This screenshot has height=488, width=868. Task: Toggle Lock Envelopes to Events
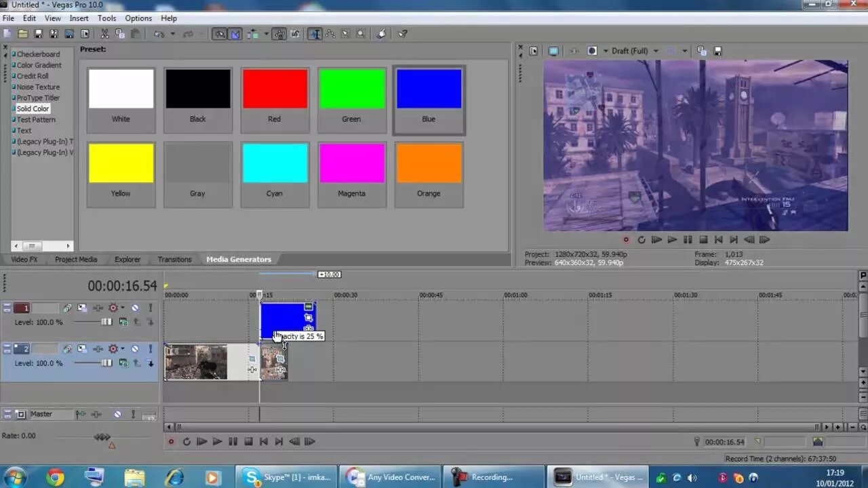click(279, 34)
